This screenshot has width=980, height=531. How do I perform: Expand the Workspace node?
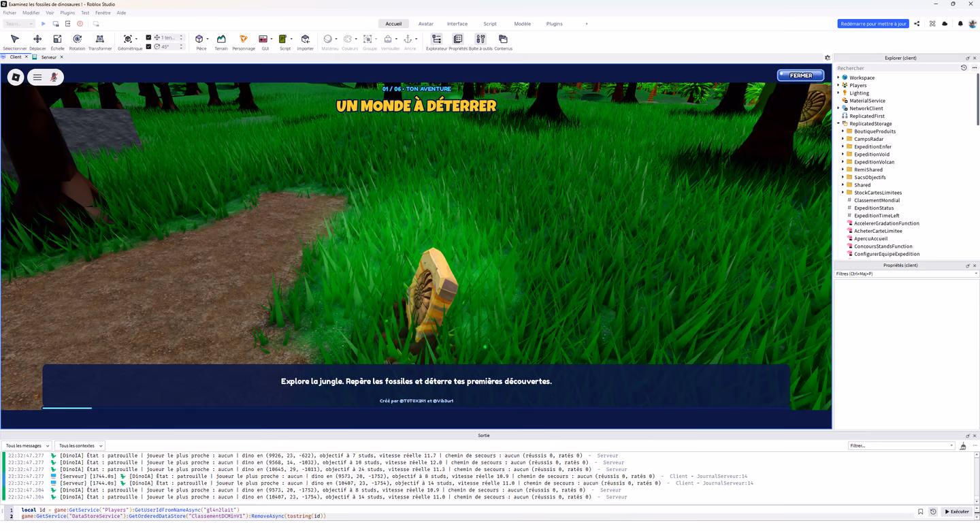coord(838,78)
